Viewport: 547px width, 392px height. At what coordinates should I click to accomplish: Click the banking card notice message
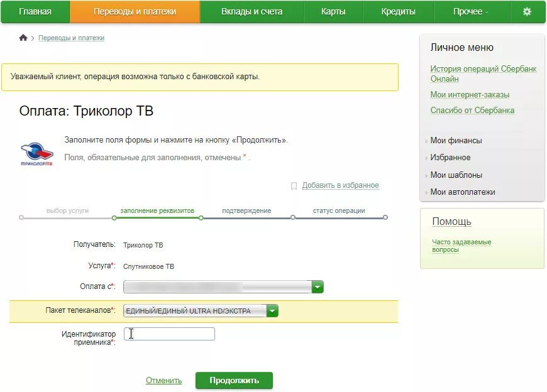pyautogui.click(x=200, y=77)
